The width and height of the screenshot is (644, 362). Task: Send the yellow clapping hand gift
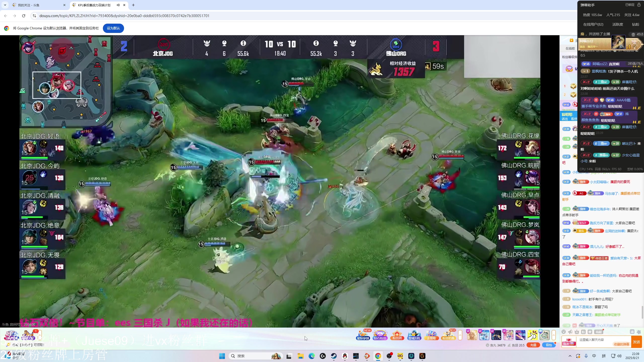tap(532, 335)
